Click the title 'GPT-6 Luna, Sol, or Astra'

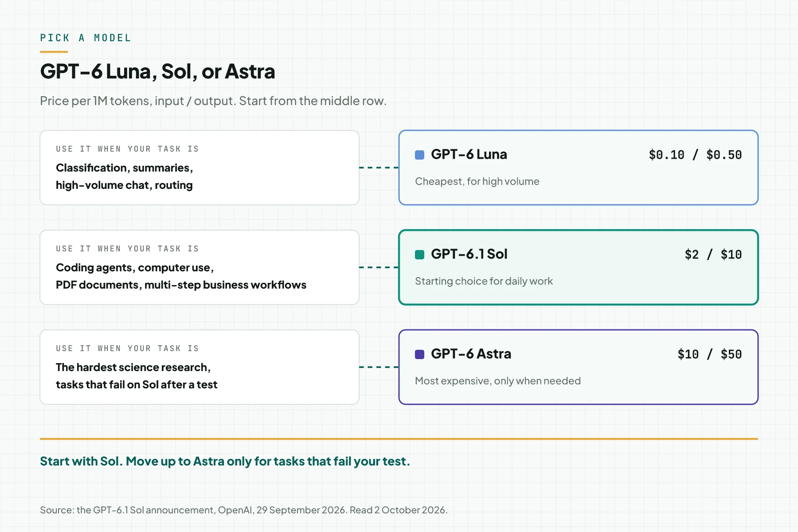157,71
